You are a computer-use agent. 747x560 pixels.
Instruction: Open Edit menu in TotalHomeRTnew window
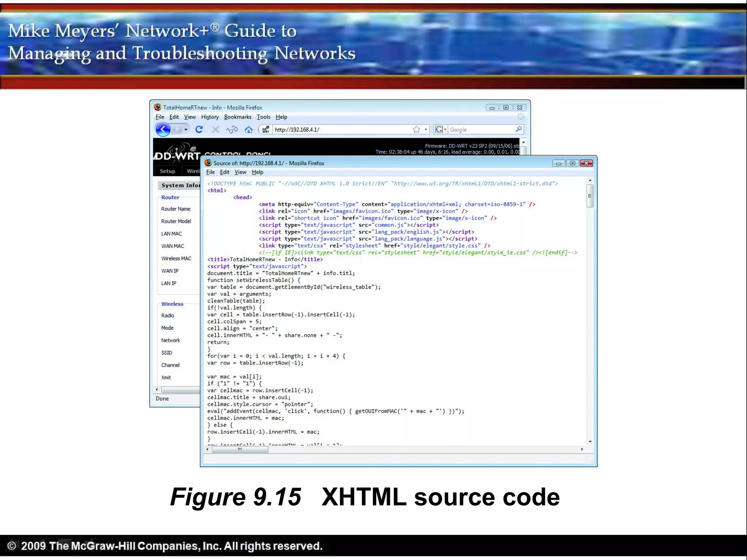tap(174, 117)
